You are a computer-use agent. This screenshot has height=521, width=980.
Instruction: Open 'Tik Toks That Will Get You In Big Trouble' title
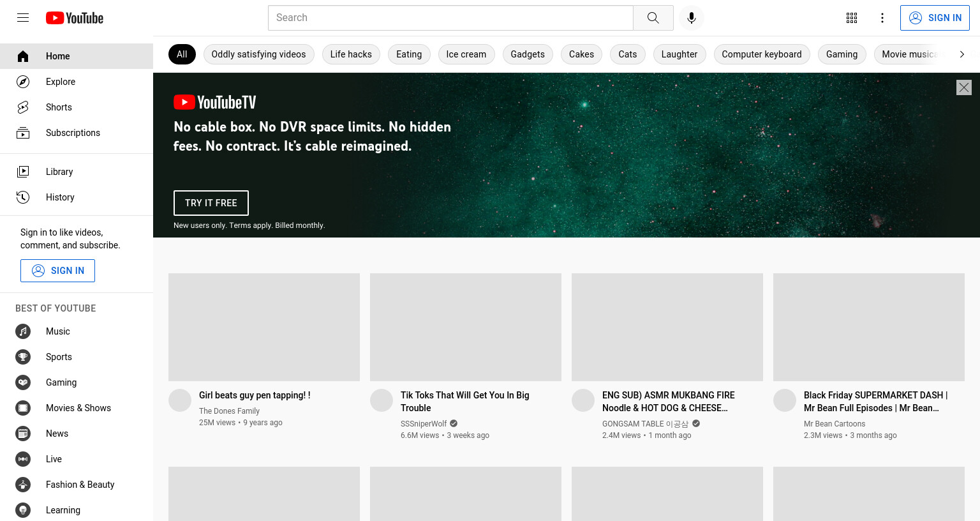pyautogui.click(x=465, y=402)
